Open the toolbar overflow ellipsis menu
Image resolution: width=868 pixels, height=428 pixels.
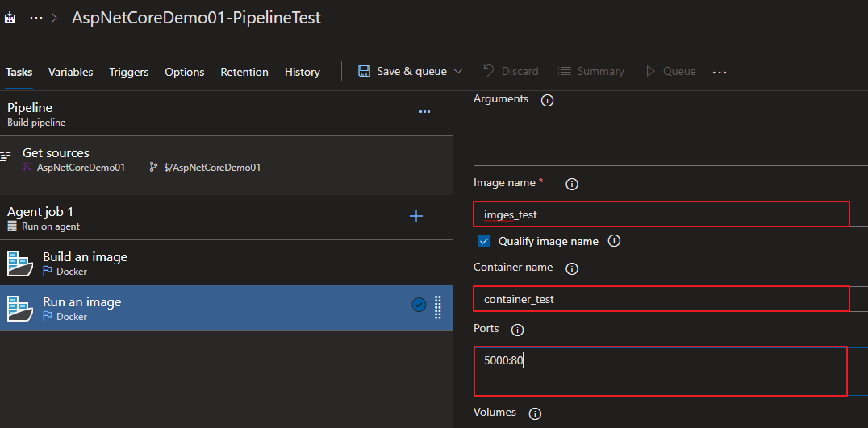tap(720, 72)
